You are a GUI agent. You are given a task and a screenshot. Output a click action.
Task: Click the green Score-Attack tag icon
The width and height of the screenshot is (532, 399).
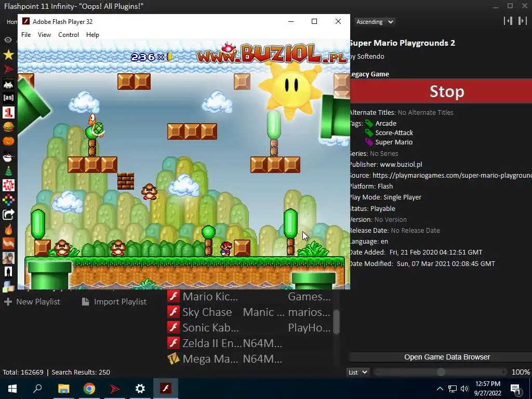coord(369,133)
